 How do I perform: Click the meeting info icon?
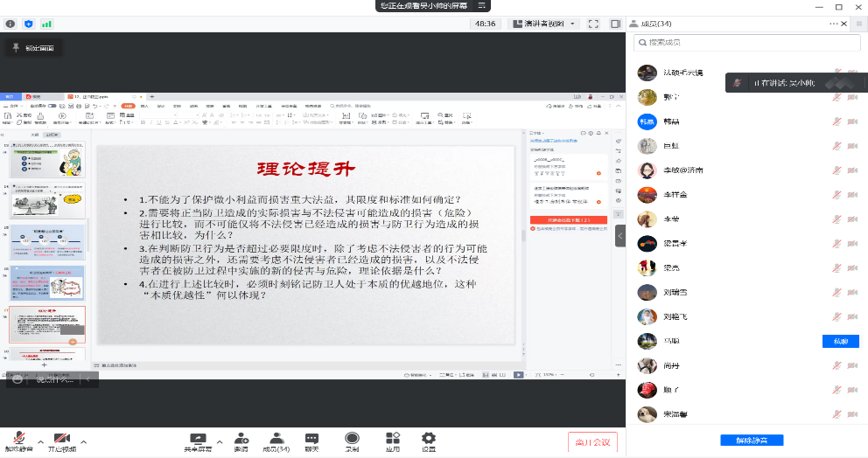[x=10, y=24]
